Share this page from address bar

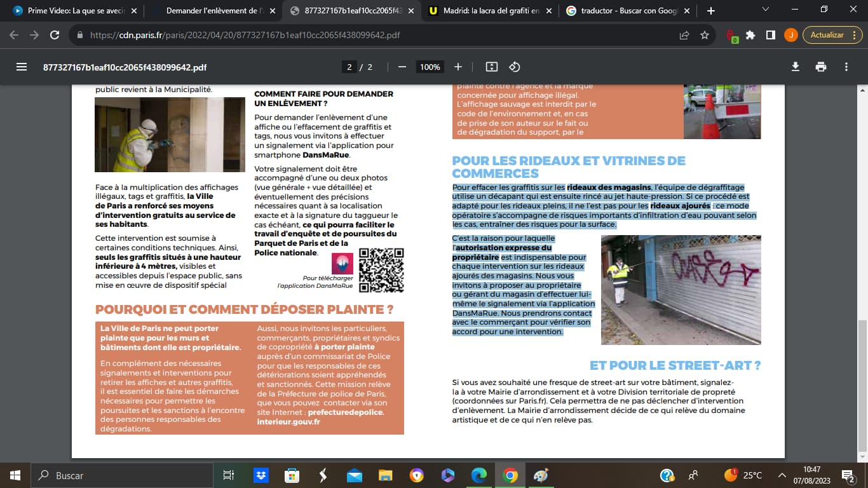[684, 35]
